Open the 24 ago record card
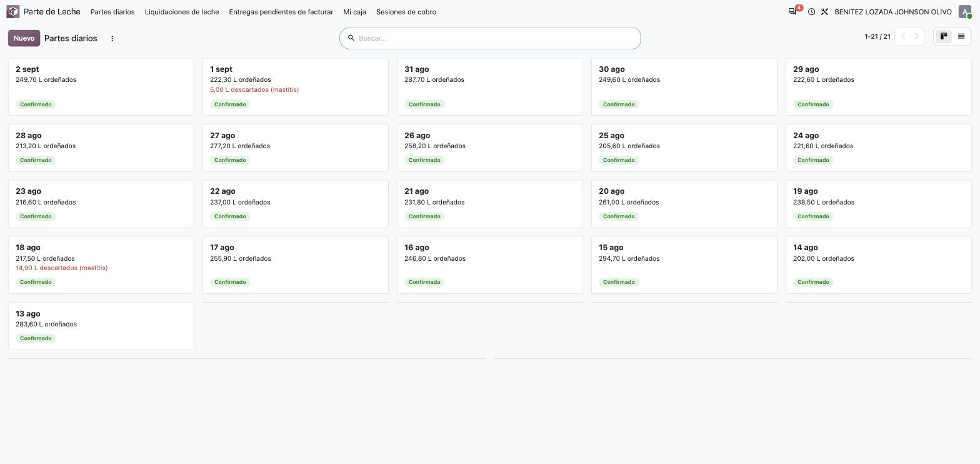Image resolution: width=980 pixels, height=464 pixels. pos(879,148)
